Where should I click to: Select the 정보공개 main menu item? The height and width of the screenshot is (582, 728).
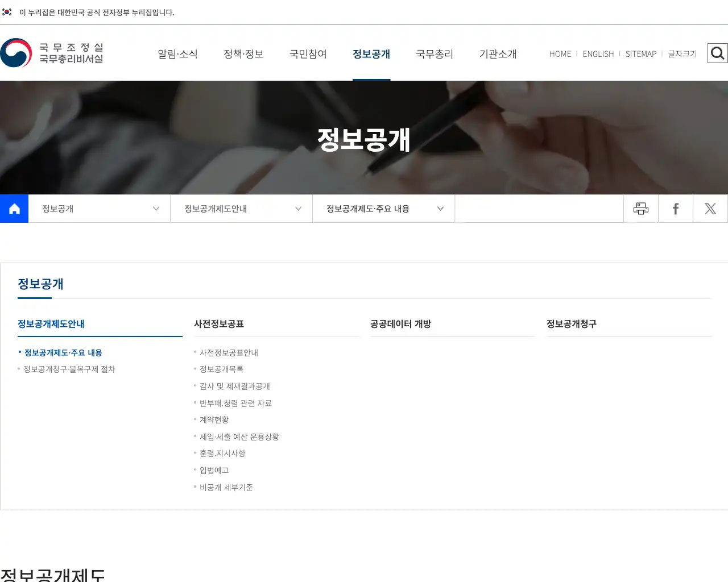(x=371, y=54)
